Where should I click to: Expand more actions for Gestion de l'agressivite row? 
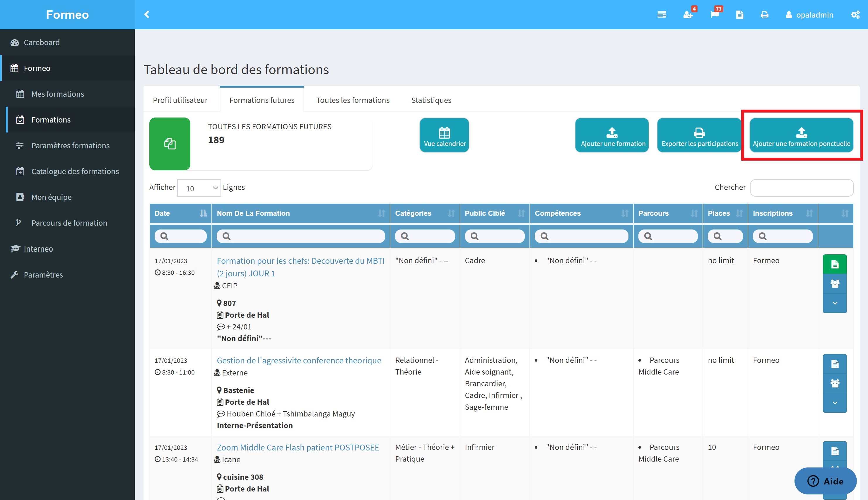[835, 403]
